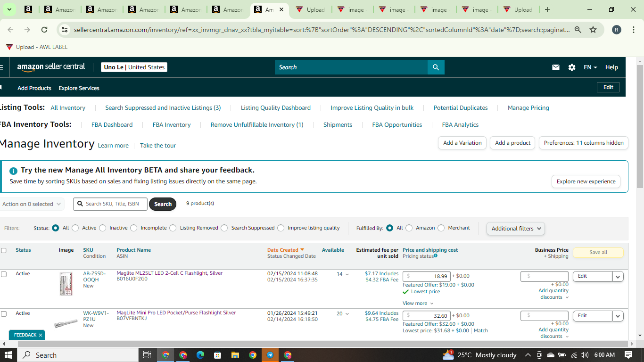644x362 pixels.
Task: Open the Listing Quality Dashboard
Action: pyautogui.click(x=276, y=108)
